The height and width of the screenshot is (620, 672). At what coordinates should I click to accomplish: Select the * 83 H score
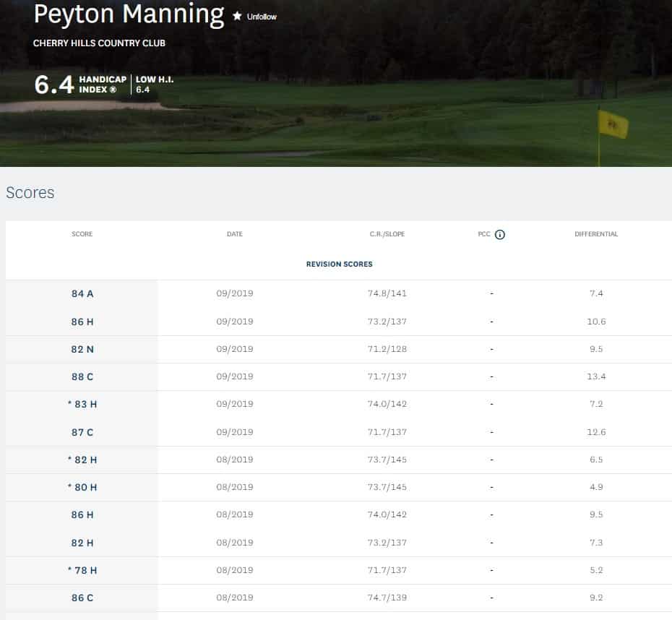coord(82,404)
